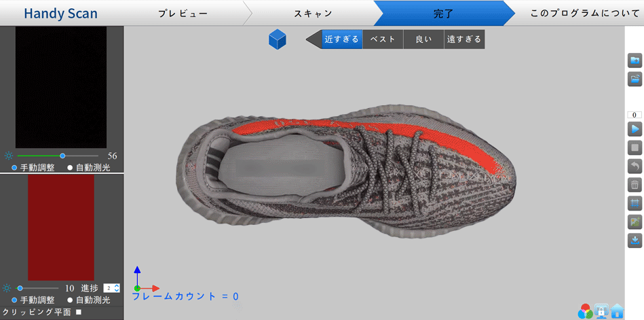This screenshot has width=644, height=320.
Task: Start scanning with the play button
Action: (634, 129)
